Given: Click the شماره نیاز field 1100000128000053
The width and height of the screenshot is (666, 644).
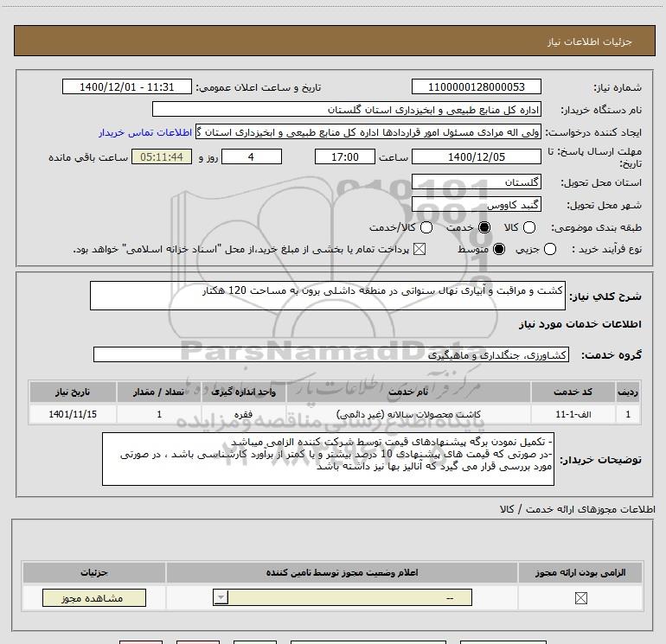Looking at the screenshot, I should tap(476, 87).
